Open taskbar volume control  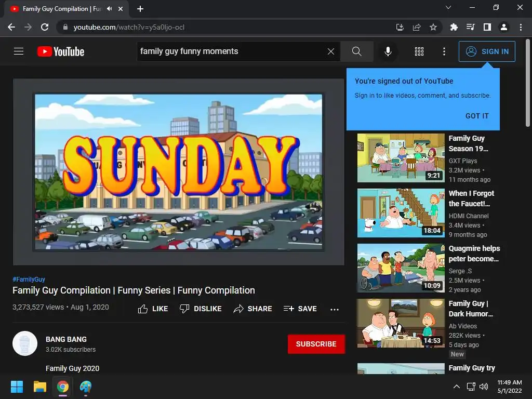484,387
